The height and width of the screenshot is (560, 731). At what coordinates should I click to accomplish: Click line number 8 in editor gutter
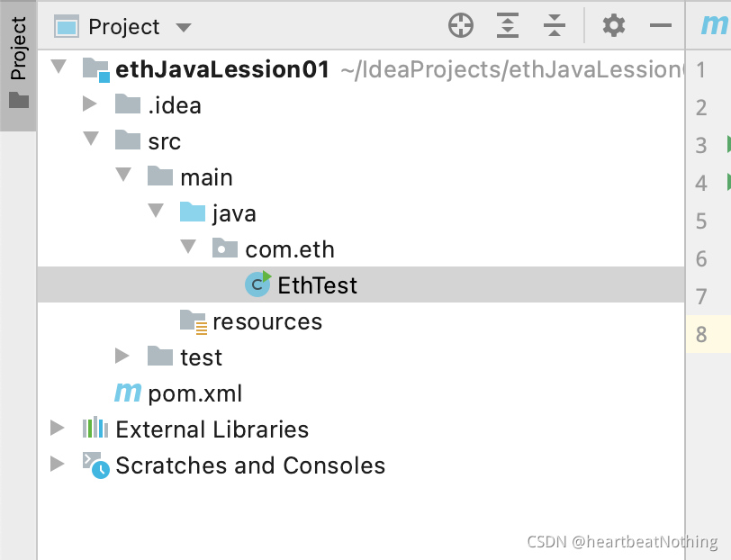[701, 334]
